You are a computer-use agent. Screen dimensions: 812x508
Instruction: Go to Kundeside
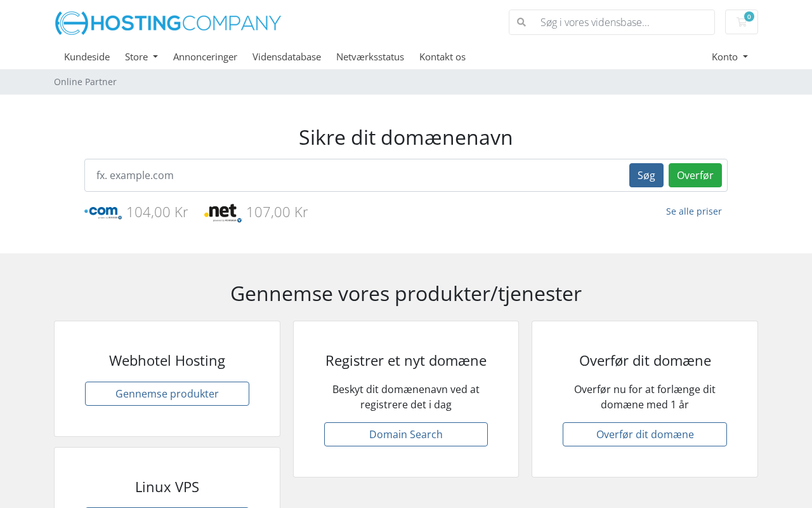(x=87, y=57)
